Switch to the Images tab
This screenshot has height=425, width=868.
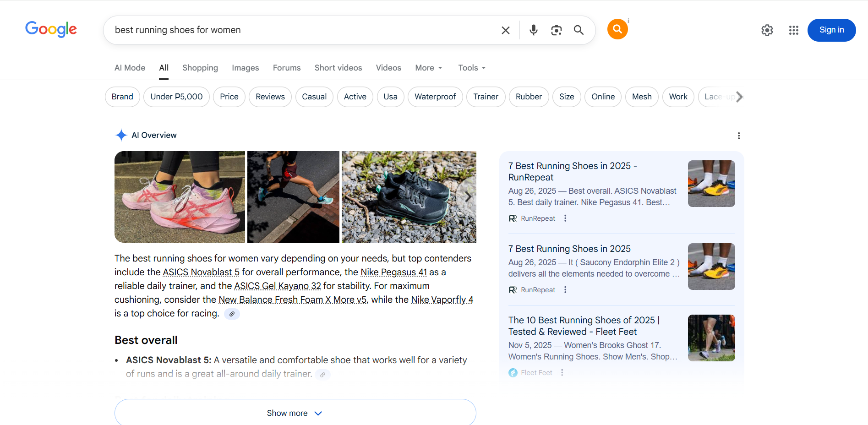pos(245,68)
